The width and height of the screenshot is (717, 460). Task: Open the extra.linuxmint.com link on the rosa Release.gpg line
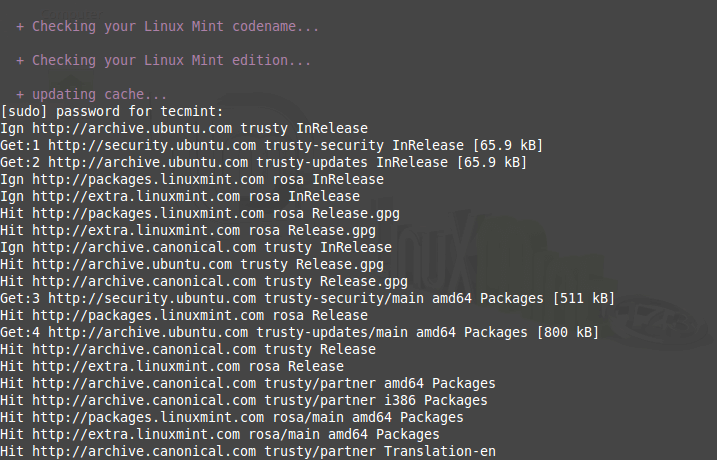point(137,230)
